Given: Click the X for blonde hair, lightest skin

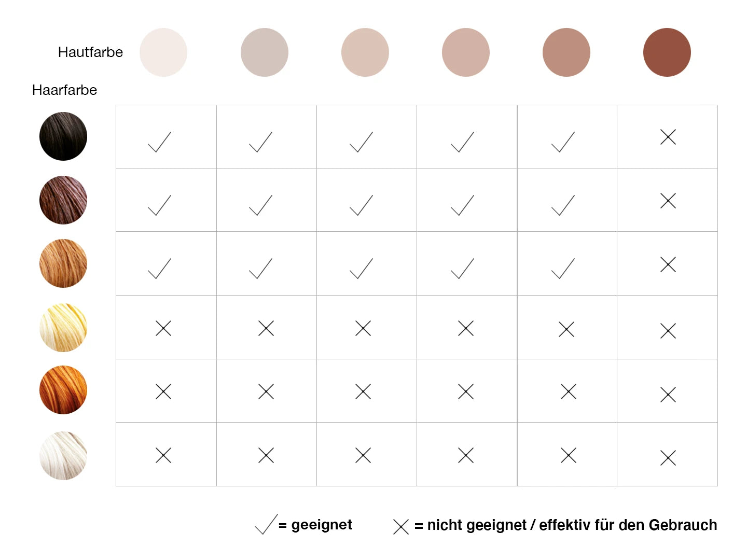Looking at the screenshot, I should point(163,328).
